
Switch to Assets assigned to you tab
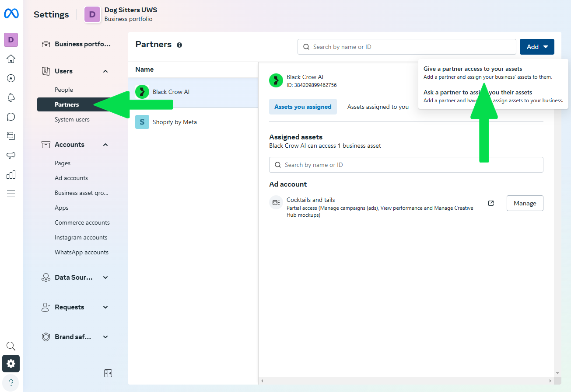378,107
